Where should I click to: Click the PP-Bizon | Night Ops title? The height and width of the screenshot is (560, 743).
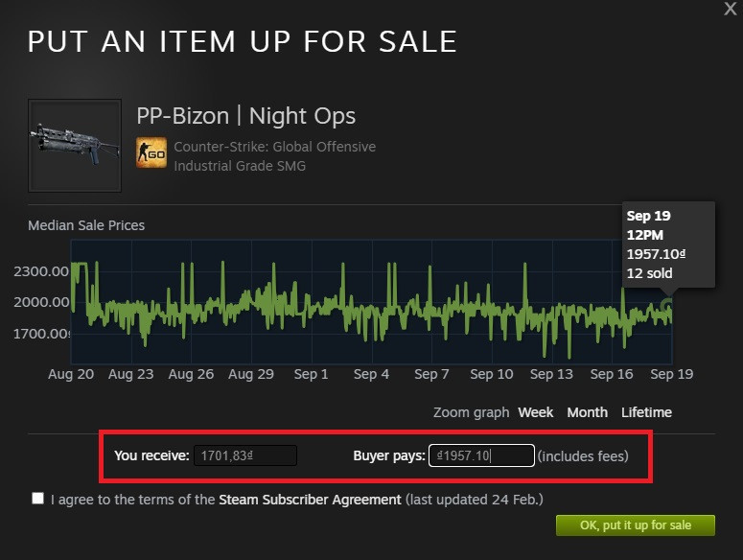(x=245, y=117)
